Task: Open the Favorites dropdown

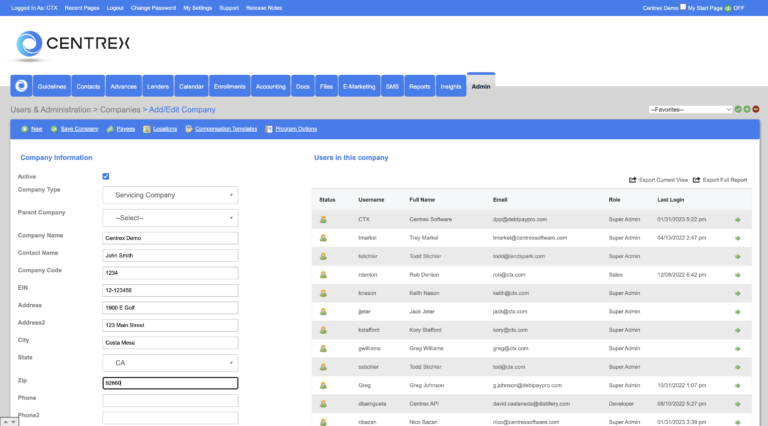Action: click(690, 109)
